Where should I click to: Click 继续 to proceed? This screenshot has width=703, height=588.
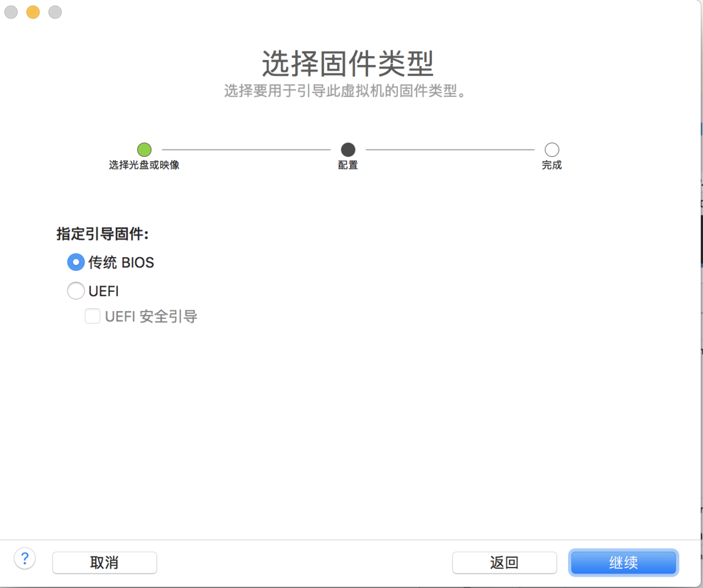click(623, 563)
